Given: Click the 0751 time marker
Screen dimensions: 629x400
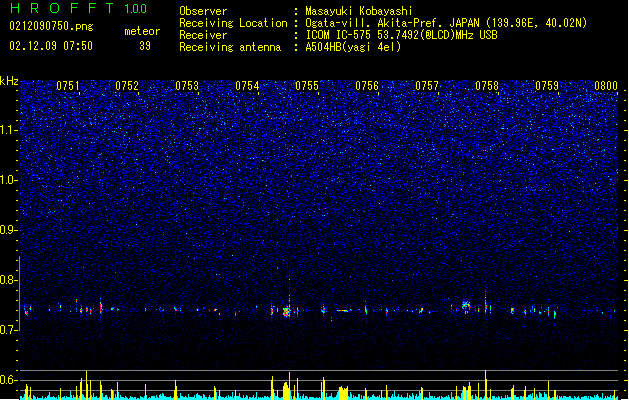Looking at the screenshot, I should [x=68, y=86].
